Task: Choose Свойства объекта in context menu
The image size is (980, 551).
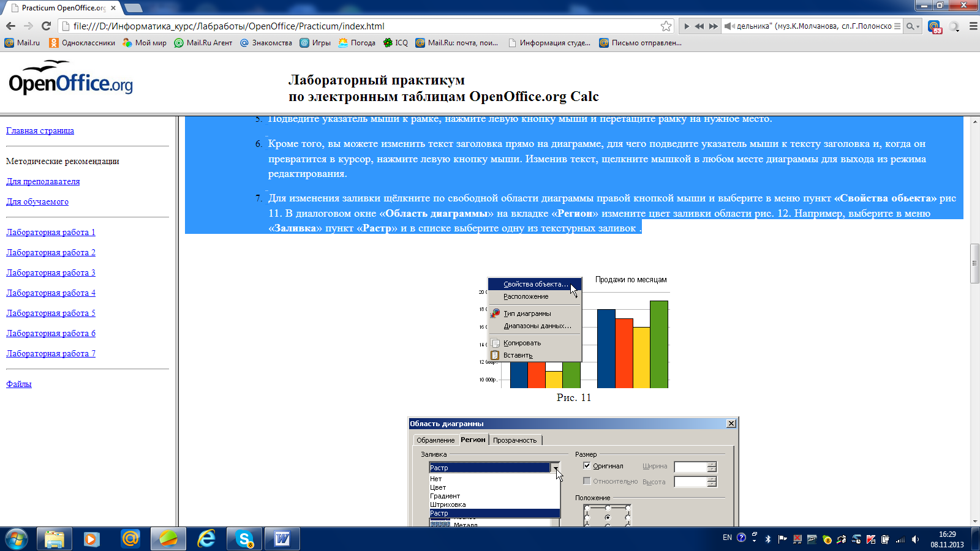Action: (x=535, y=284)
